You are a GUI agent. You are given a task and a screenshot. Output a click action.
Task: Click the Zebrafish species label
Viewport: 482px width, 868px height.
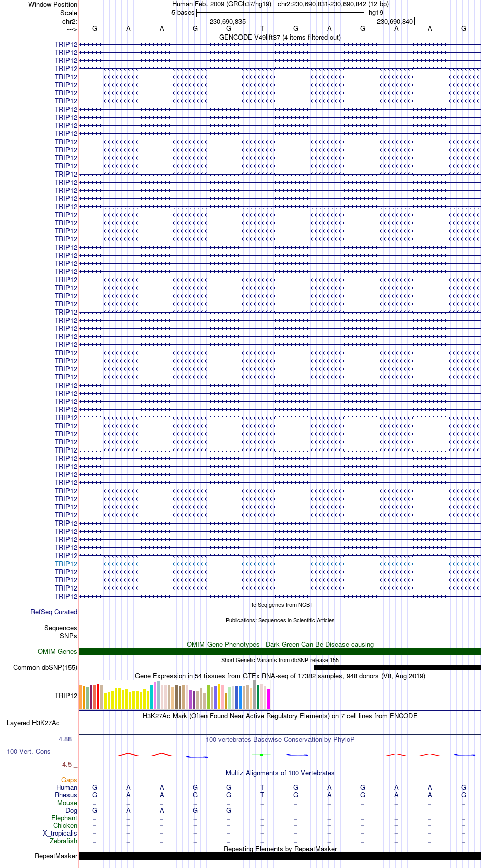click(x=63, y=841)
